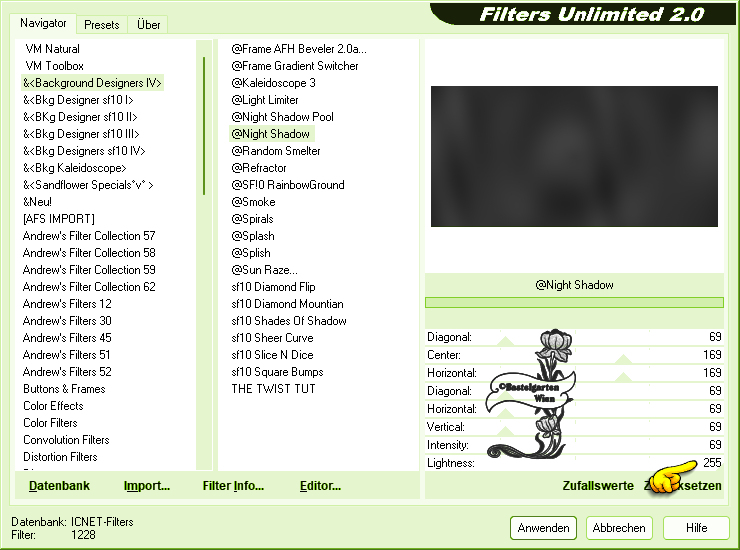Viewport: 740px width, 550px height.
Task: Click the Abbrechen button
Action: pos(619,528)
